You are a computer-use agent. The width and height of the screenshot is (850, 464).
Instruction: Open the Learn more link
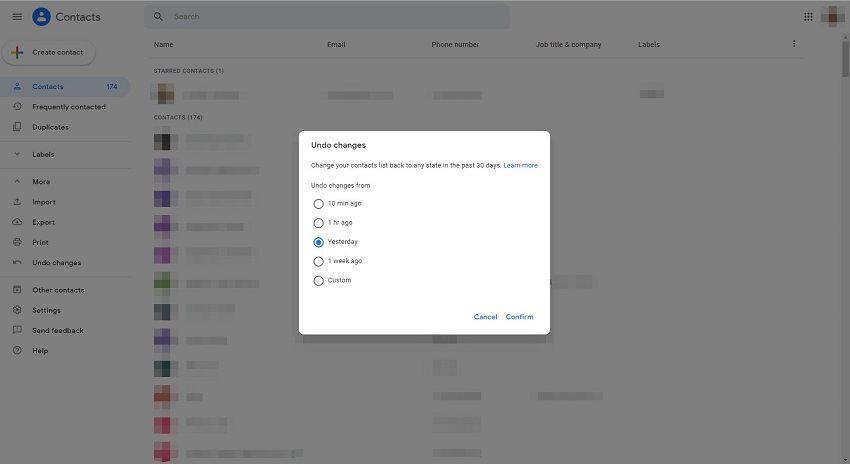[x=520, y=165]
